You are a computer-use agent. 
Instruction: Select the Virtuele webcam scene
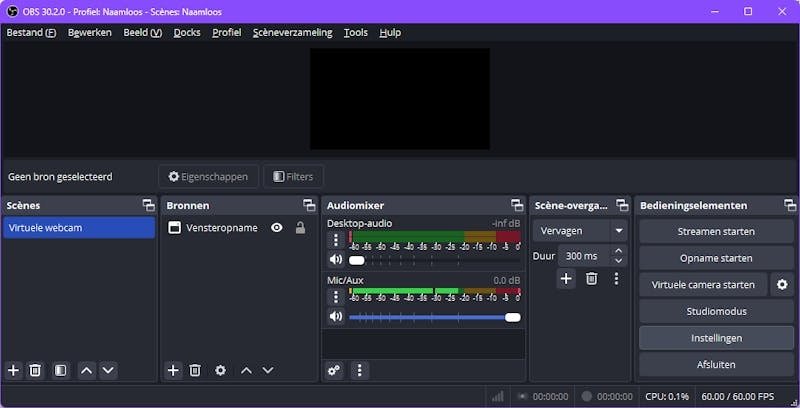(79, 228)
